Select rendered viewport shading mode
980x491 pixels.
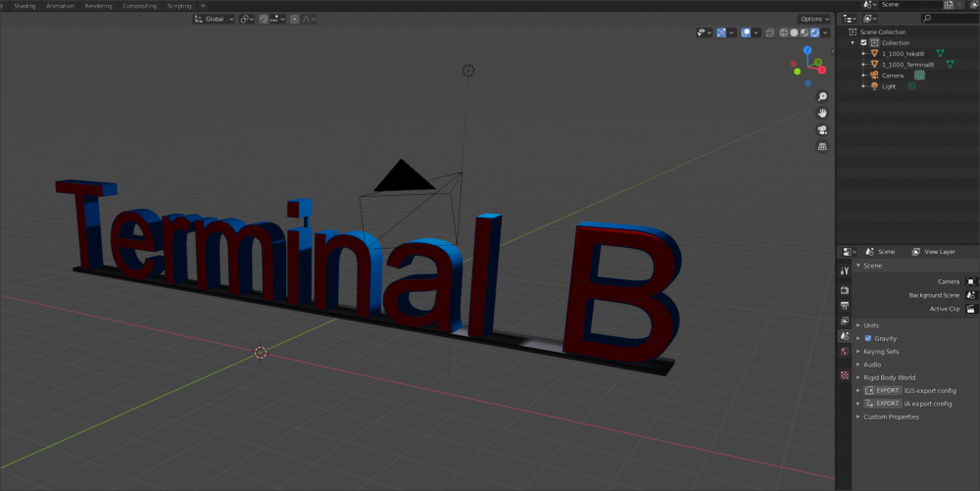[x=814, y=32]
